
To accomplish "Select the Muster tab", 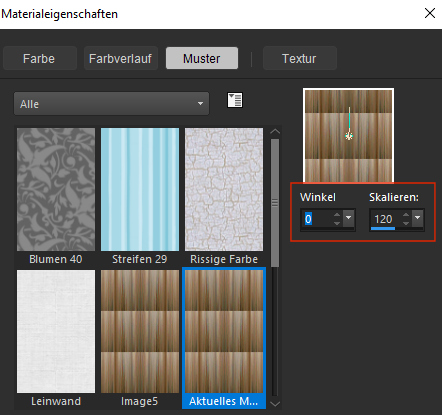I will coord(202,58).
